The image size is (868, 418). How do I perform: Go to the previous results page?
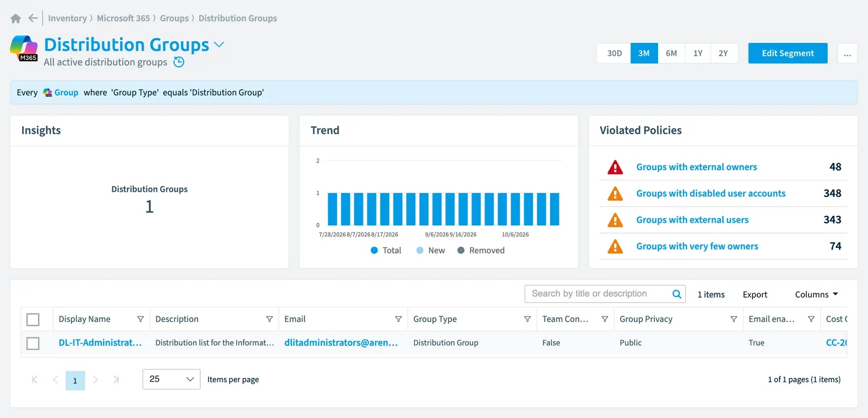pyautogui.click(x=55, y=380)
